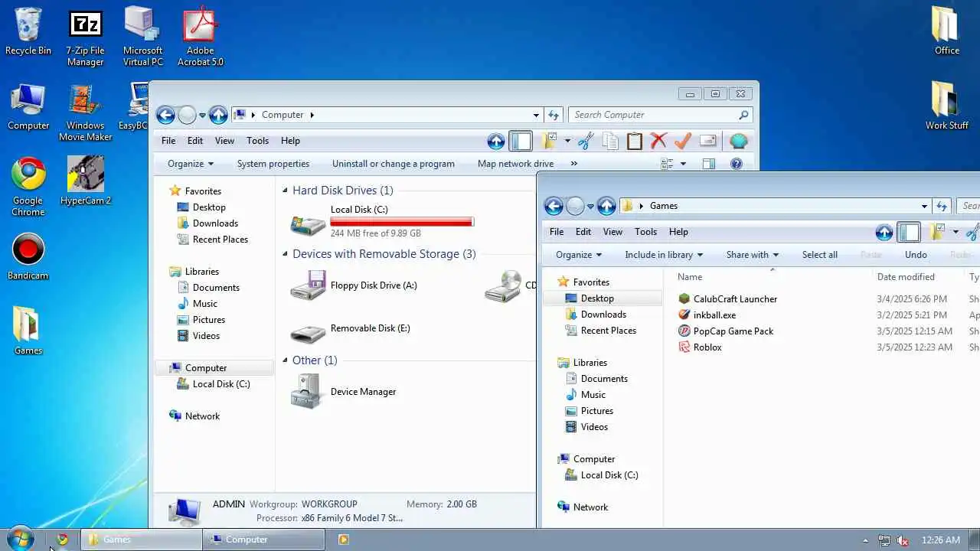This screenshot has height=551, width=980.
Task: Toggle the preview pane in Computer window
Action: pos(709,164)
